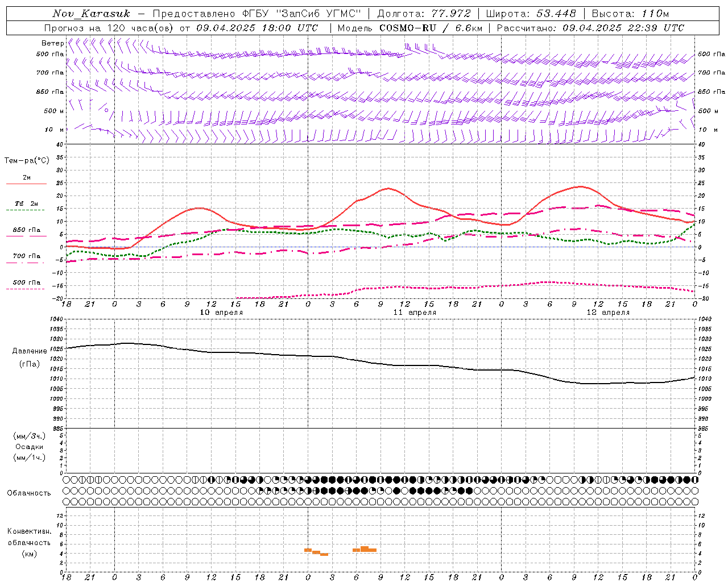Select the Высота: 110м header field
The height and width of the screenshot is (582, 728).
pos(630,14)
